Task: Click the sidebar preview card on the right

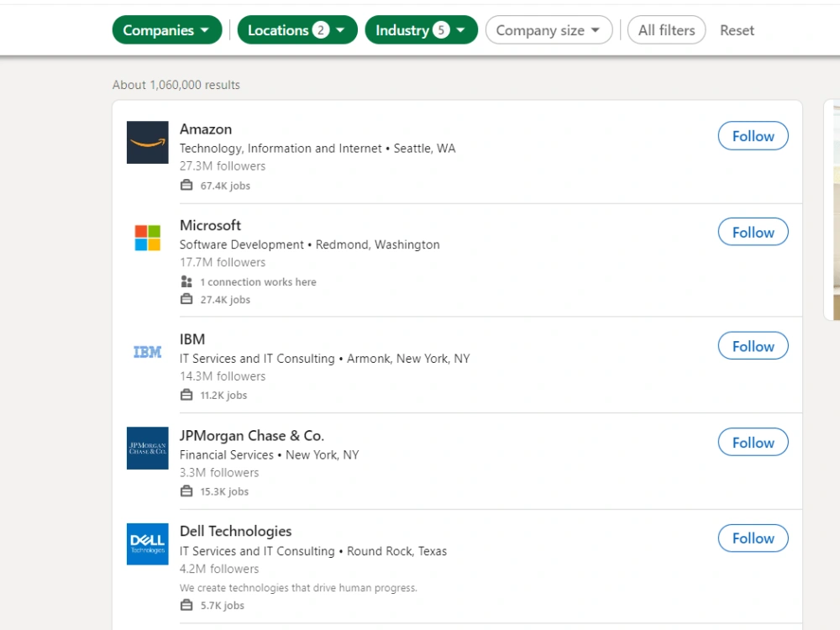Action: coord(832,210)
